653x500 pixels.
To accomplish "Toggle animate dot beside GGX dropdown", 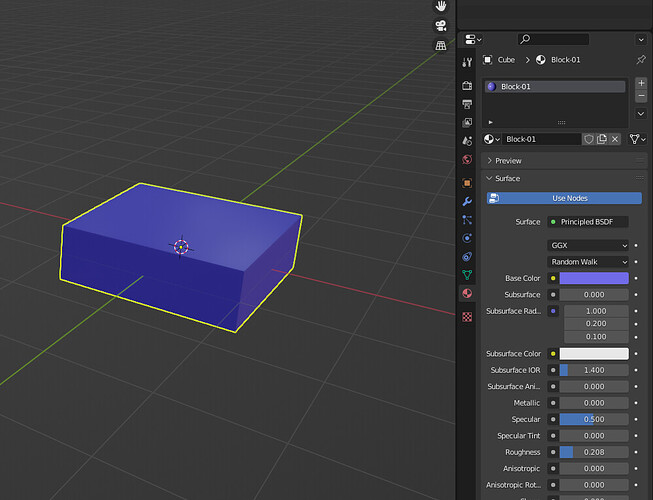I will 636,246.
